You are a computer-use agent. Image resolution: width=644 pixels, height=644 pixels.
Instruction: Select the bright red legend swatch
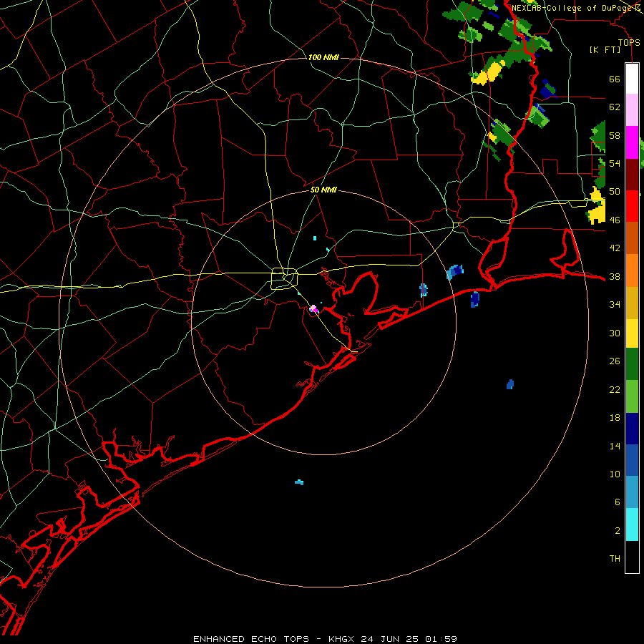point(632,206)
